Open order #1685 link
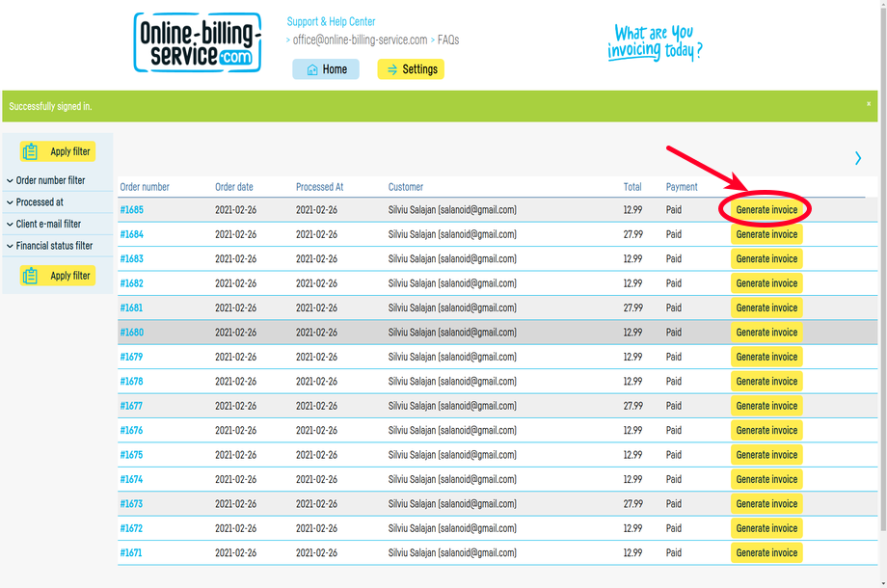 132,210
